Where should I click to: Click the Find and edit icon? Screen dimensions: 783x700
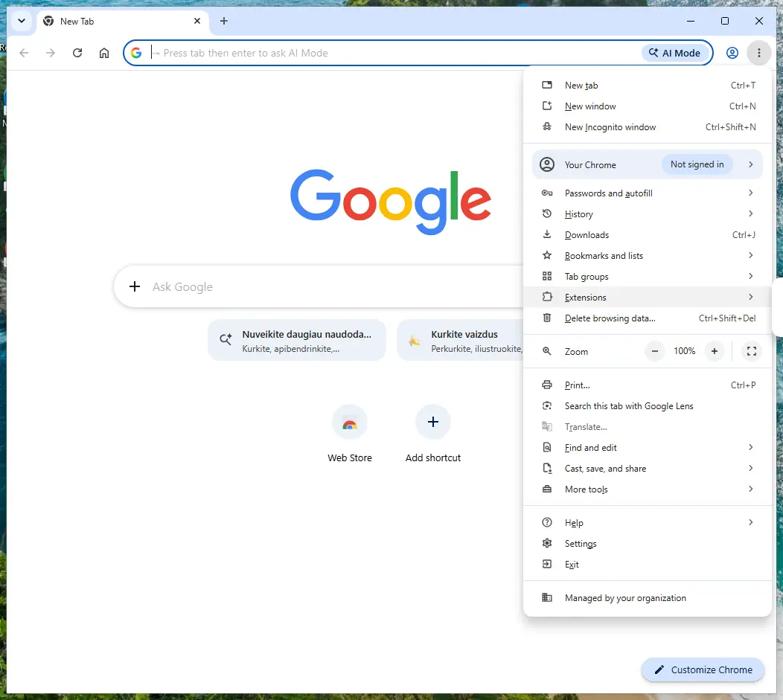tap(547, 448)
